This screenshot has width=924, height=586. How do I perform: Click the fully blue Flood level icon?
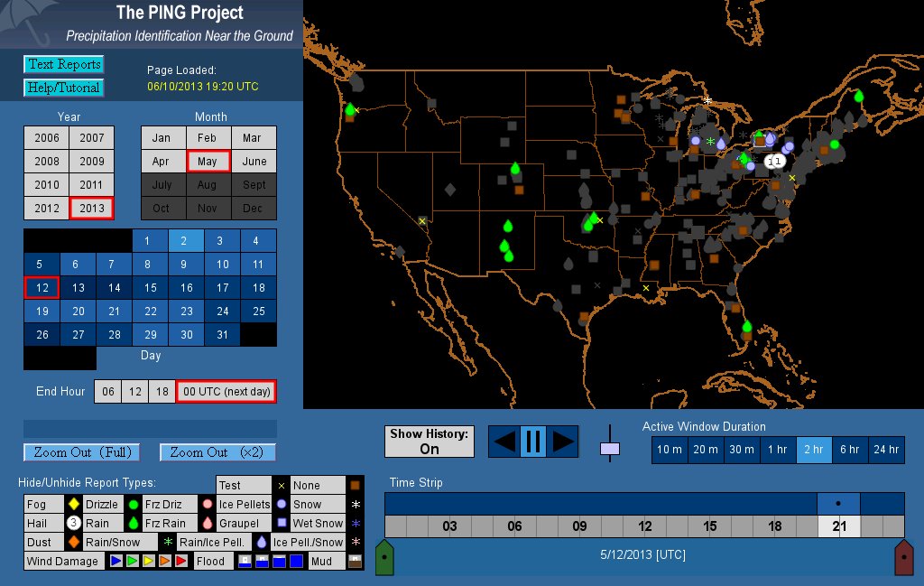click(297, 561)
